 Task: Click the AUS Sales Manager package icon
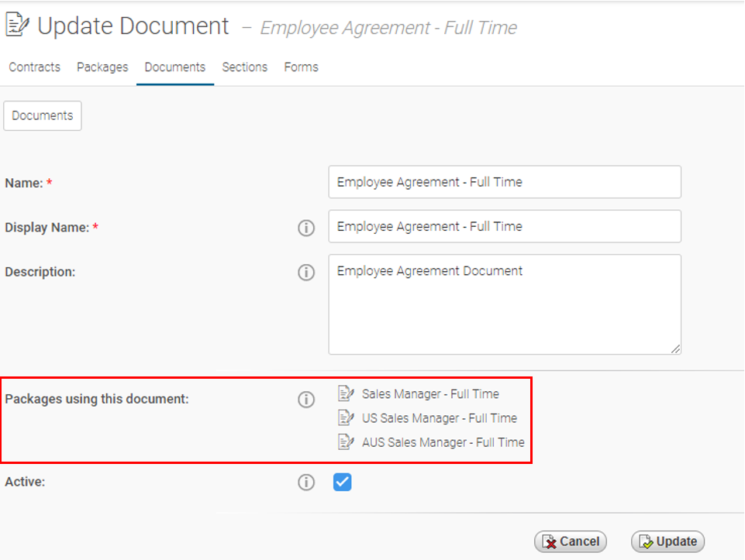point(346,442)
